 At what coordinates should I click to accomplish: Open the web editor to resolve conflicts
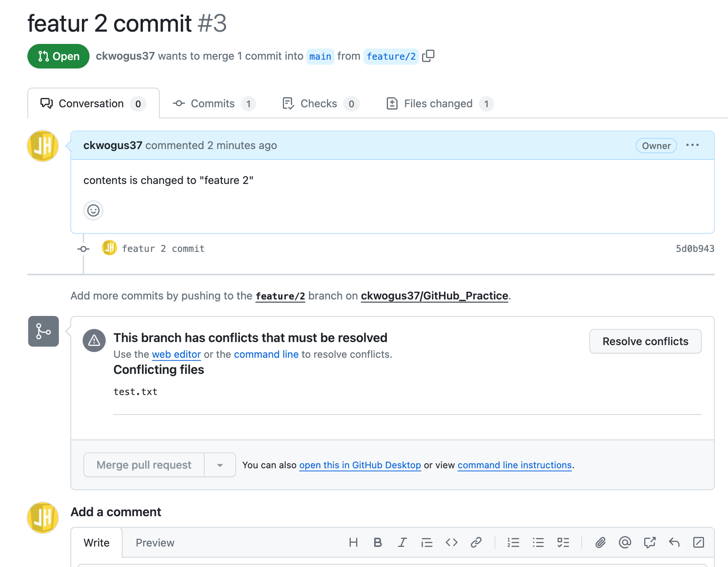pos(176,354)
